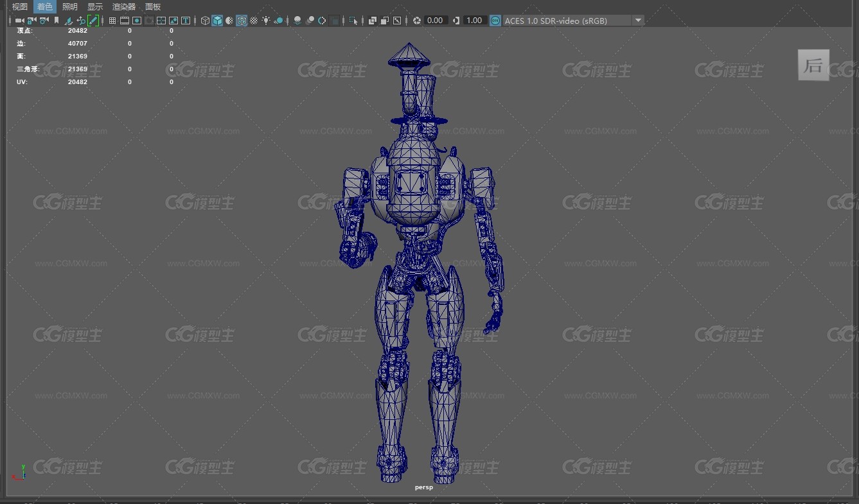Screen dimensions: 859x504
Task: Toggle multisample anti-aliasing icon
Action: (x=323, y=21)
